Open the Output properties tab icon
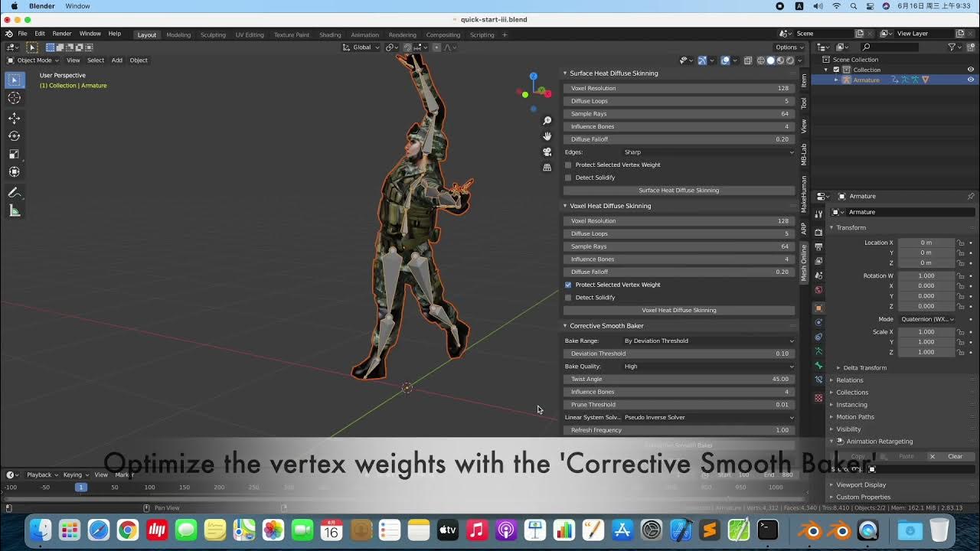 point(818,246)
